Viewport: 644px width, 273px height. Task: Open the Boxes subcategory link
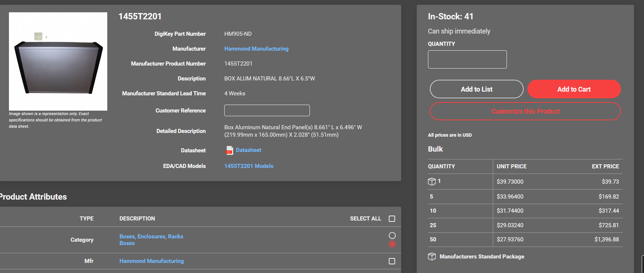tap(127, 243)
